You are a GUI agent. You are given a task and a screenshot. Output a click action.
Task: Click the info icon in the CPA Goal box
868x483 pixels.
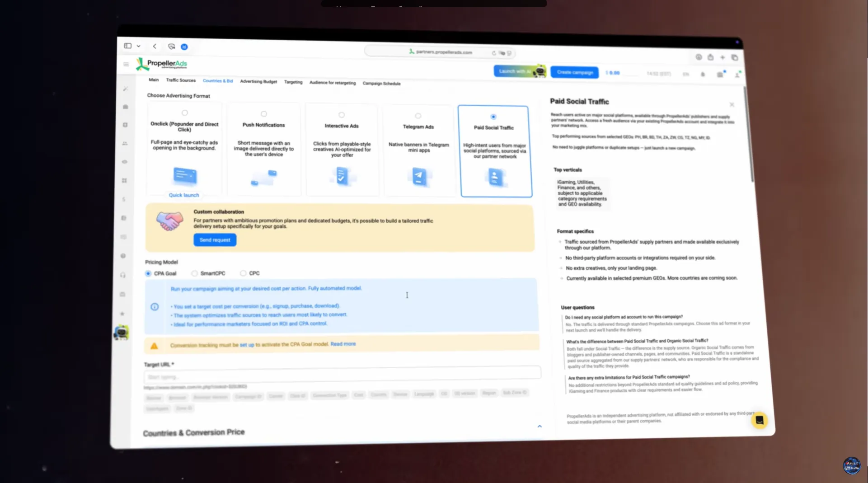coord(155,307)
